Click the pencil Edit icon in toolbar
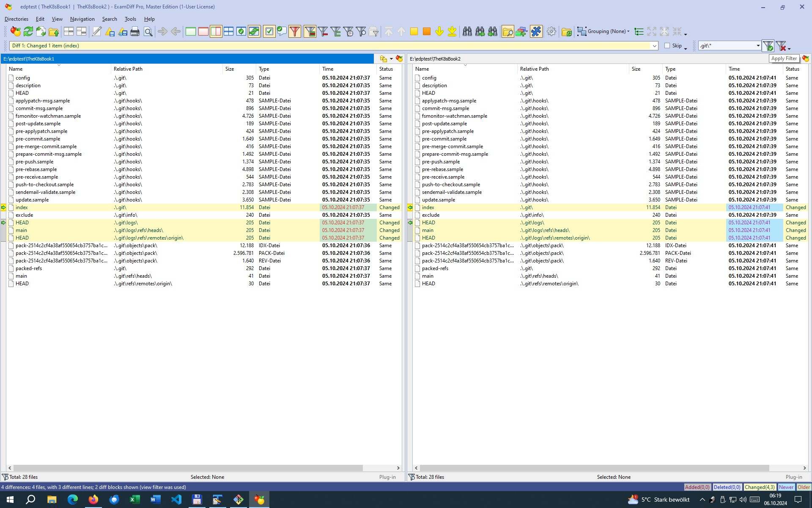Screen dimensions: 812x508 [97, 31]
